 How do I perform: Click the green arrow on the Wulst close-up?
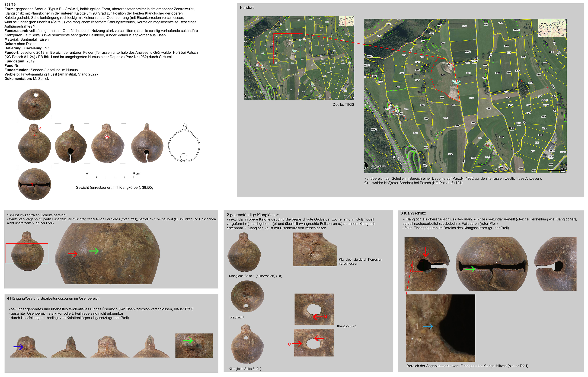(x=94, y=251)
